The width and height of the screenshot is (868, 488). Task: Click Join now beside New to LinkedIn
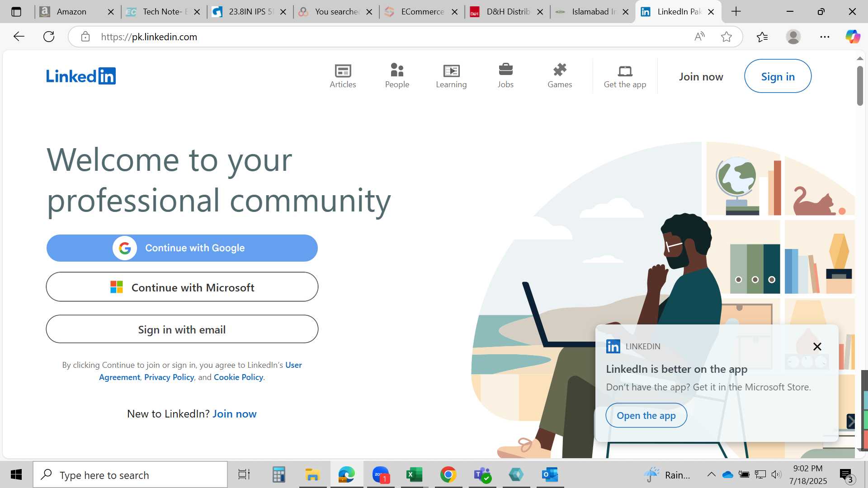[x=234, y=414]
